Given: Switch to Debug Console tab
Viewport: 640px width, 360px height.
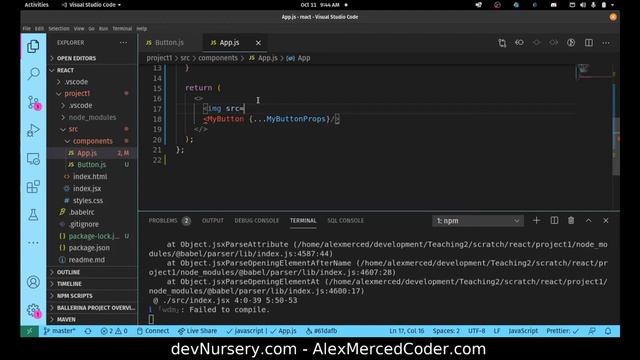Looking at the screenshot, I should [256, 220].
